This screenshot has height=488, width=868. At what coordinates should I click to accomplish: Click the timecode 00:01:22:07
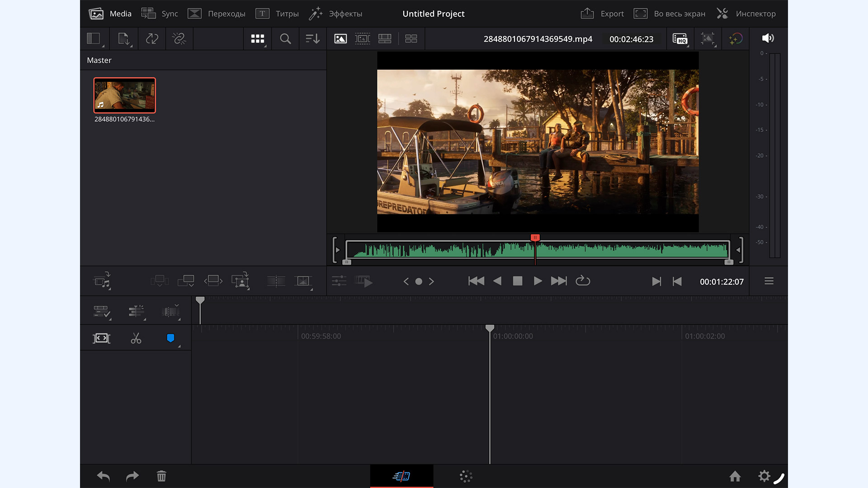[722, 282]
